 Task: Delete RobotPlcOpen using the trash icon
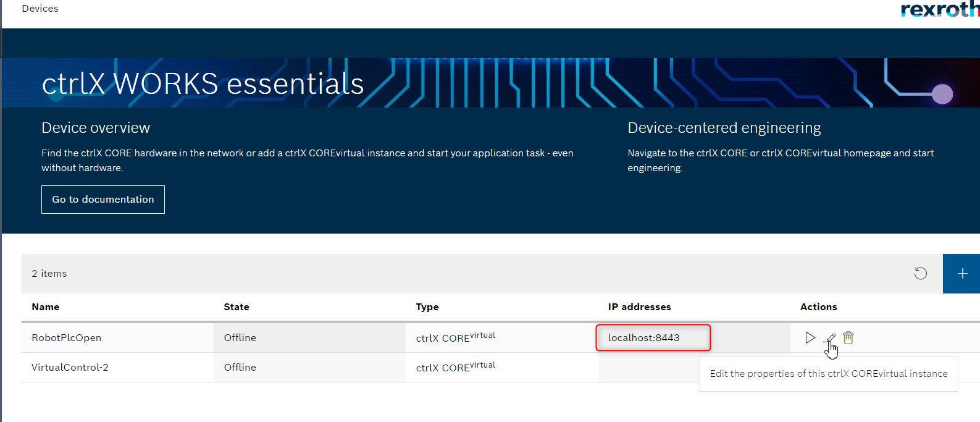pos(848,337)
